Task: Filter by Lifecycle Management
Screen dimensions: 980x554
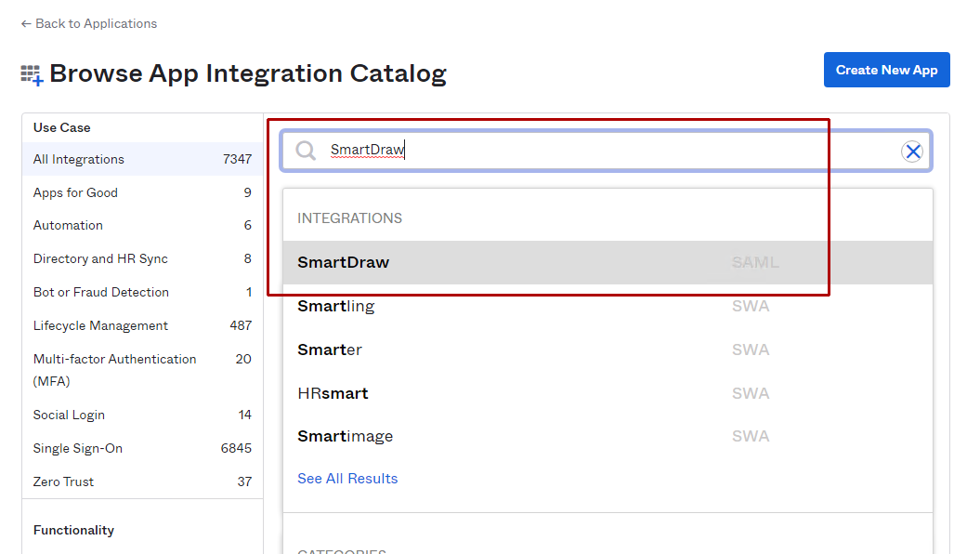Action: click(x=100, y=325)
